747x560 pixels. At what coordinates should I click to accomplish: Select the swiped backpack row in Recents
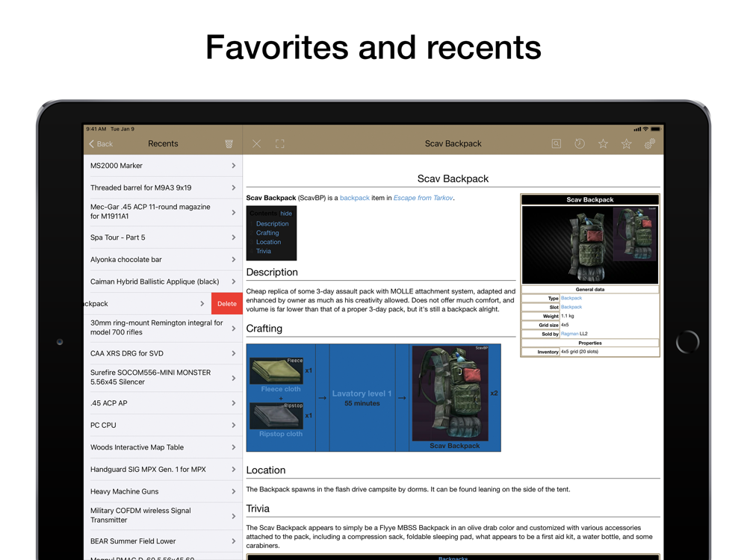(148, 304)
